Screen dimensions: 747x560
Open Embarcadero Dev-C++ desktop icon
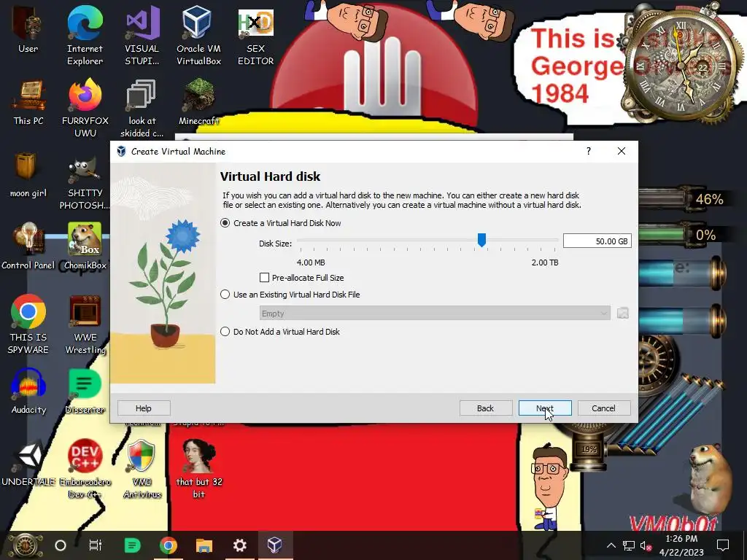click(x=85, y=469)
